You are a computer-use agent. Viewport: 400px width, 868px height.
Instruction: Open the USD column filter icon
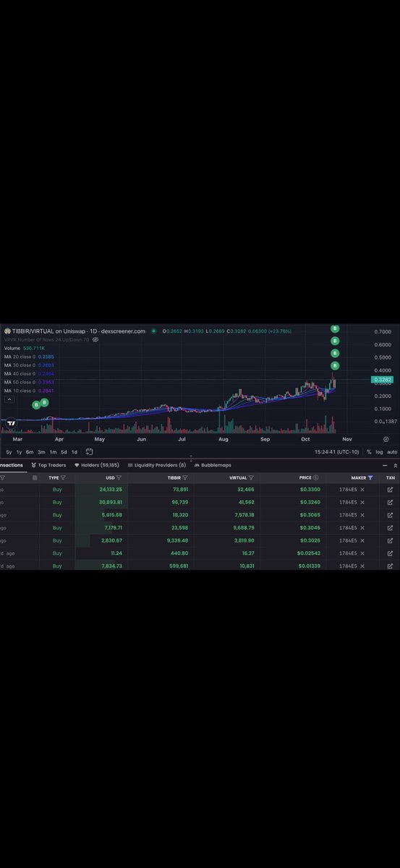click(x=119, y=478)
